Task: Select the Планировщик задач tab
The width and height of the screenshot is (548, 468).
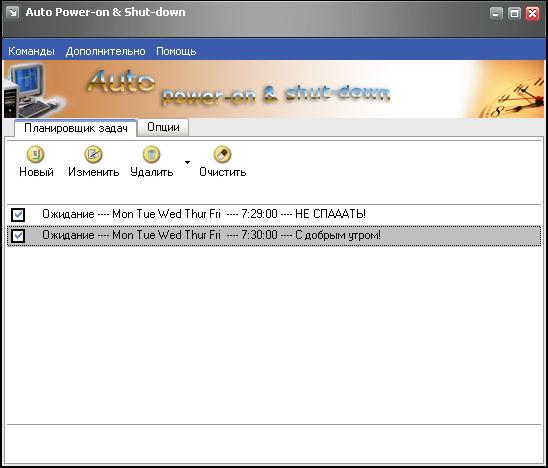Action: (x=75, y=128)
